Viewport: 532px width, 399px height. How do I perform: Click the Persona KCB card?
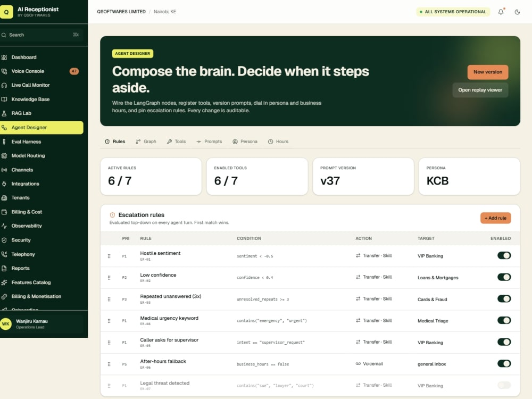(469, 177)
